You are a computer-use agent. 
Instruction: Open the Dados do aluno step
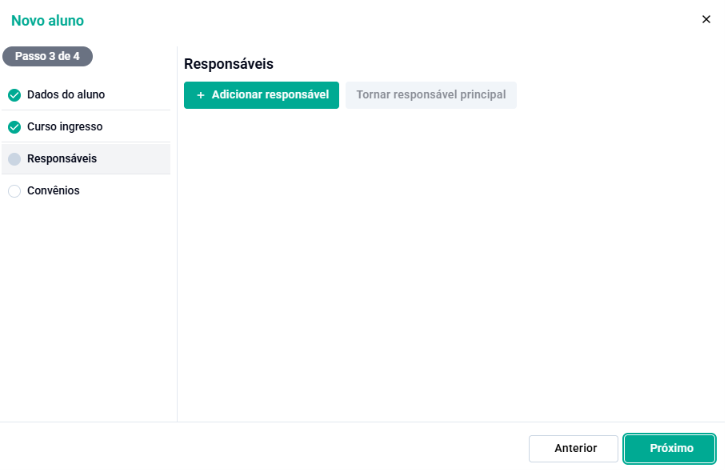[x=86, y=95]
